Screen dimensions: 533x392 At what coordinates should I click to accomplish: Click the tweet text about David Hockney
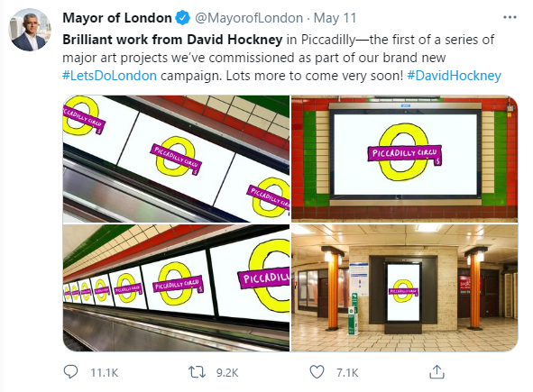pos(281,58)
